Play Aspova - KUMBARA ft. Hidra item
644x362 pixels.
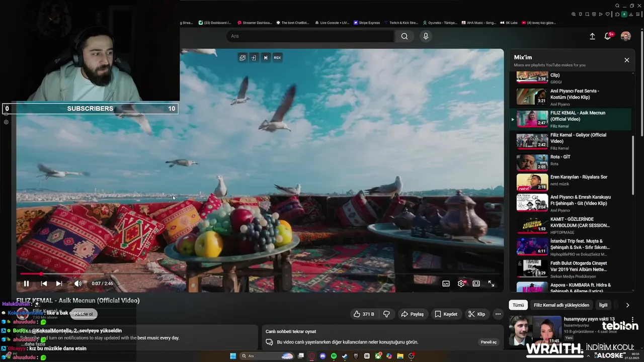[x=571, y=287]
